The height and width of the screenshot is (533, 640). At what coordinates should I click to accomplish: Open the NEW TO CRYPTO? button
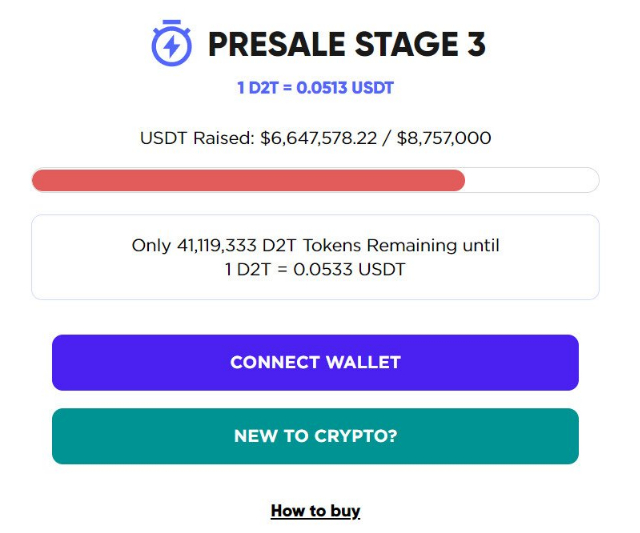(x=315, y=436)
